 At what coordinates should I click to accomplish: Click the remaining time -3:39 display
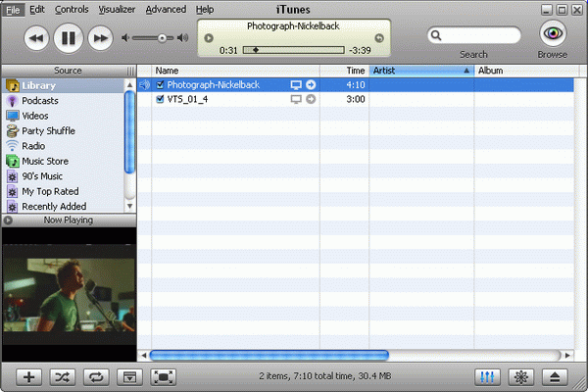point(360,50)
